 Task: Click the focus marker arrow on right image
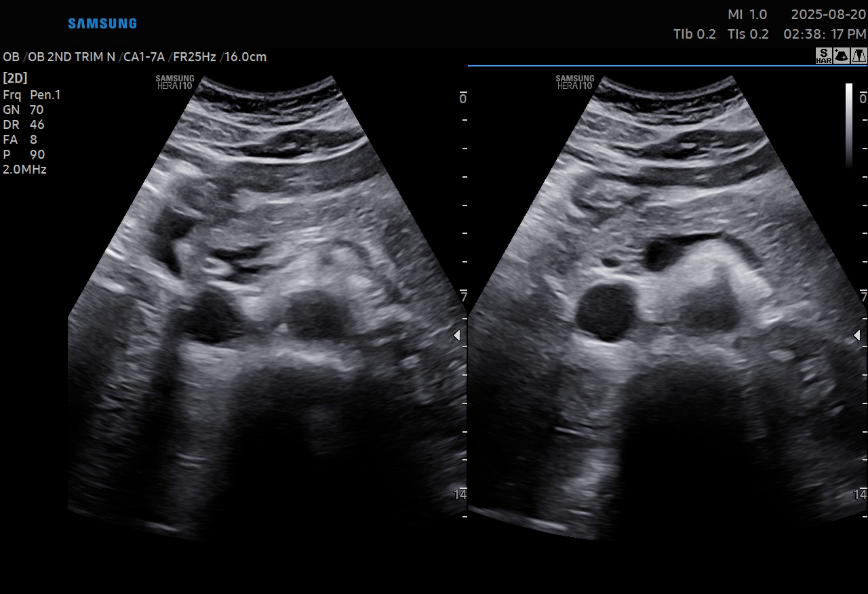point(857,336)
